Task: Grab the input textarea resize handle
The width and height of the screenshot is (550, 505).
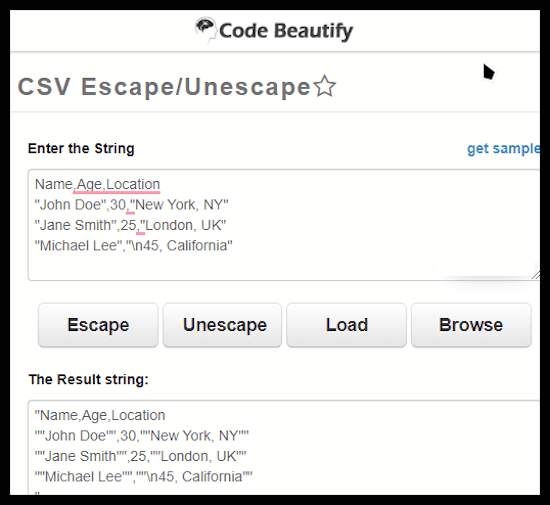Action: tap(536, 275)
